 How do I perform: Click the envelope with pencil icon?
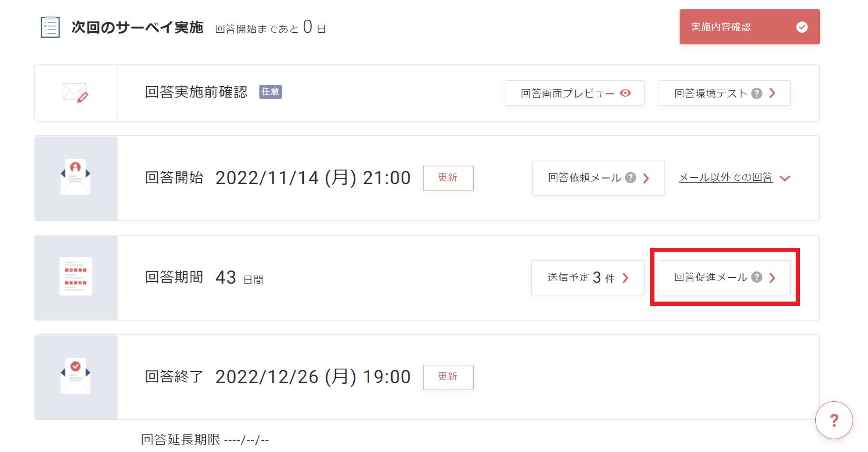[75, 93]
